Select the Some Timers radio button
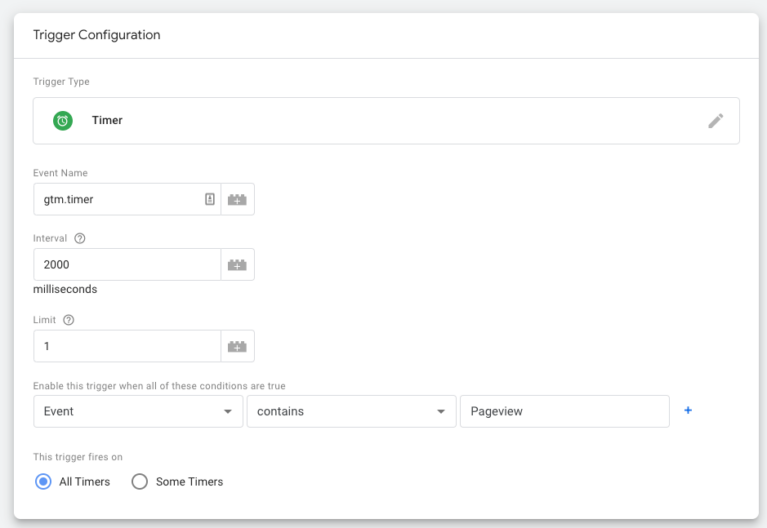The width and height of the screenshot is (767, 528). [x=140, y=481]
